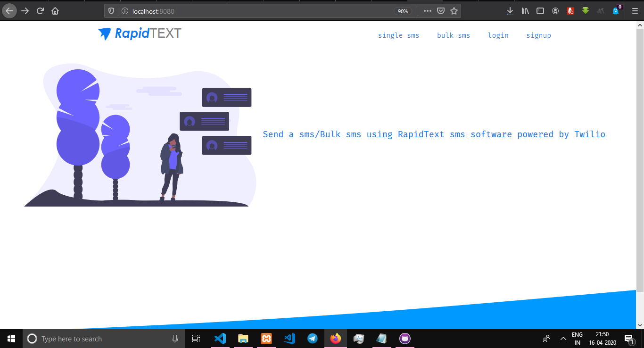
Task: Go back with the browser back arrow
Action: point(9,11)
